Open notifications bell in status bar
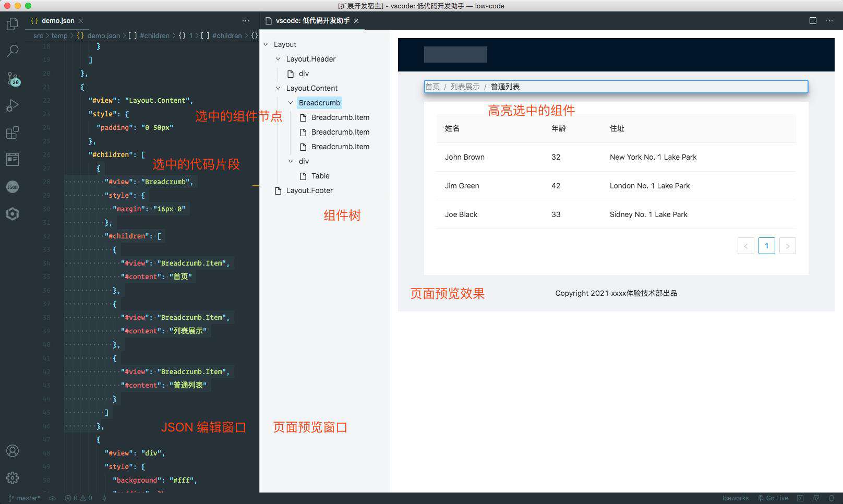Image resolution: width=843 pixels, height=504 pixels. [832, 498]
